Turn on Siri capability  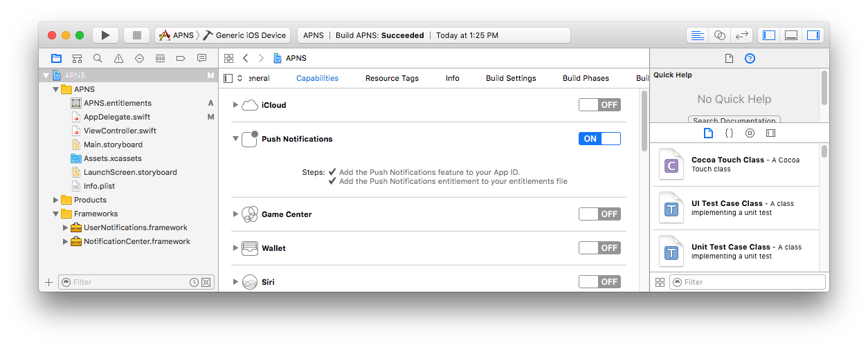tap(599, 282)
